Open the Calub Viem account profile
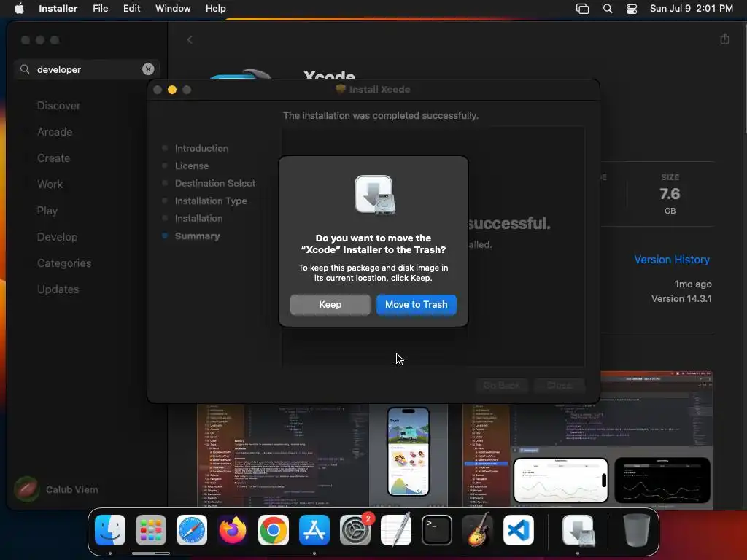The width and height of the screenshot is (747, 560). pyautogui.click(x=56, y=489)
